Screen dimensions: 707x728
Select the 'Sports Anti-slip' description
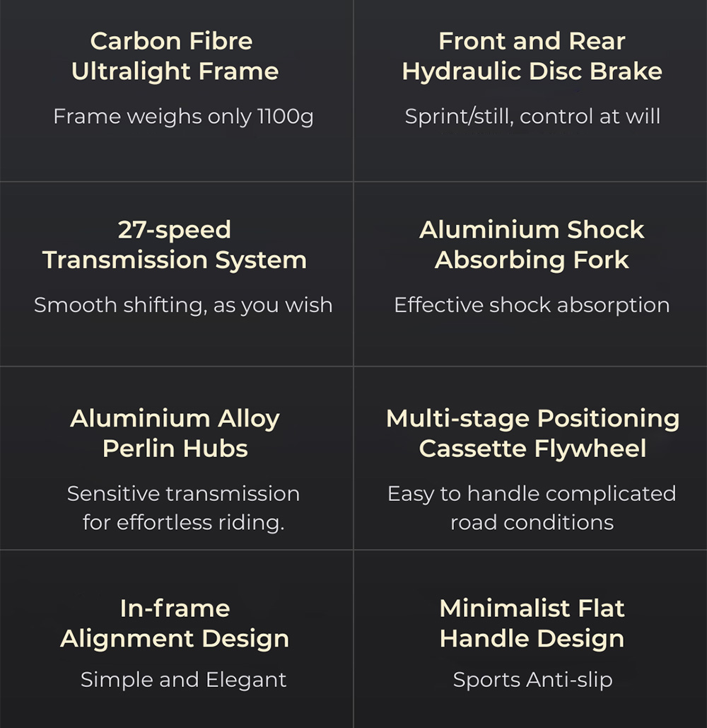[532, 680]
